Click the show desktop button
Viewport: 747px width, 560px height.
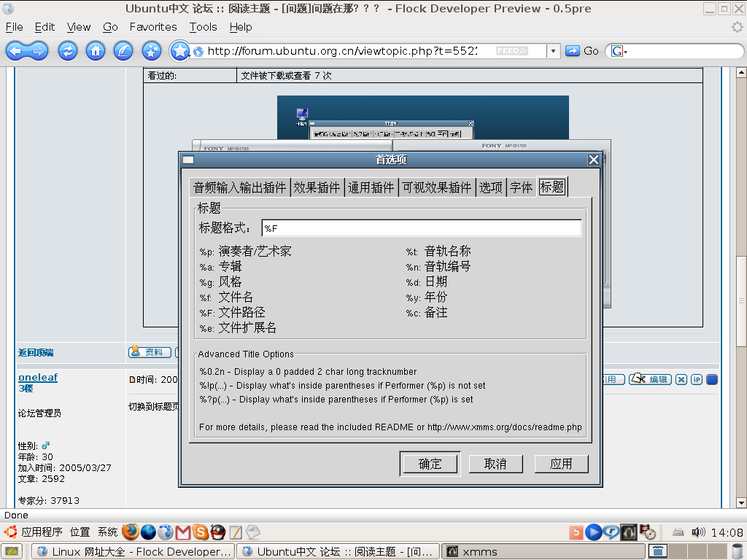pos(12,551)
